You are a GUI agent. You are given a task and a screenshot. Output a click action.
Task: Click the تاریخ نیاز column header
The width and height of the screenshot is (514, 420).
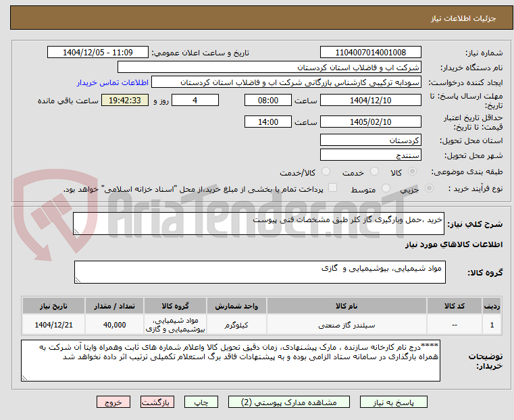tap(54, 306)
